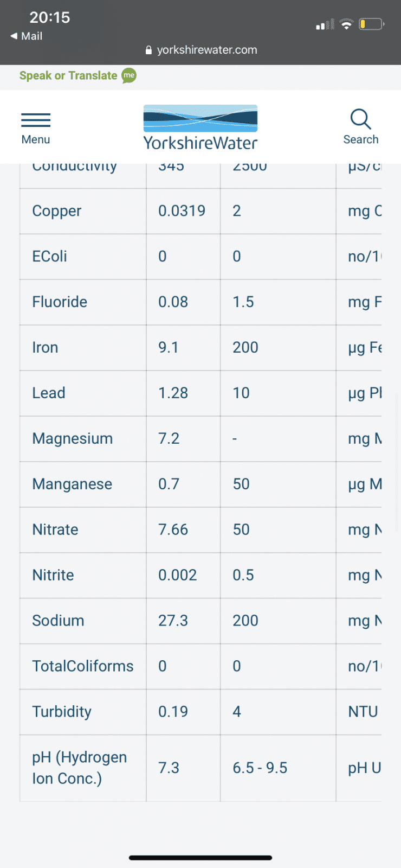Viewport: 401px width, 868px height.
Task: Tap the 6.5 - 9.5 pH limit cell
Action: pos(278,768)
